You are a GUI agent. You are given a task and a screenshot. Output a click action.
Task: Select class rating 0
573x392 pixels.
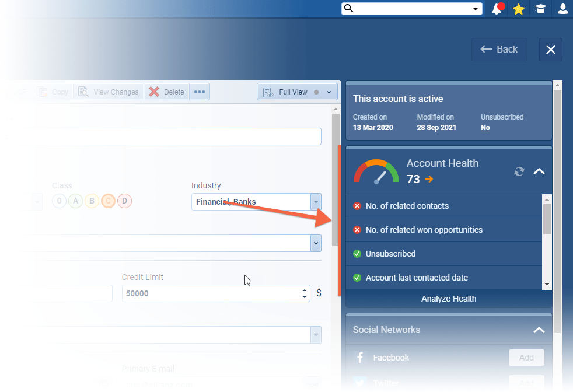tap(58, 201)
